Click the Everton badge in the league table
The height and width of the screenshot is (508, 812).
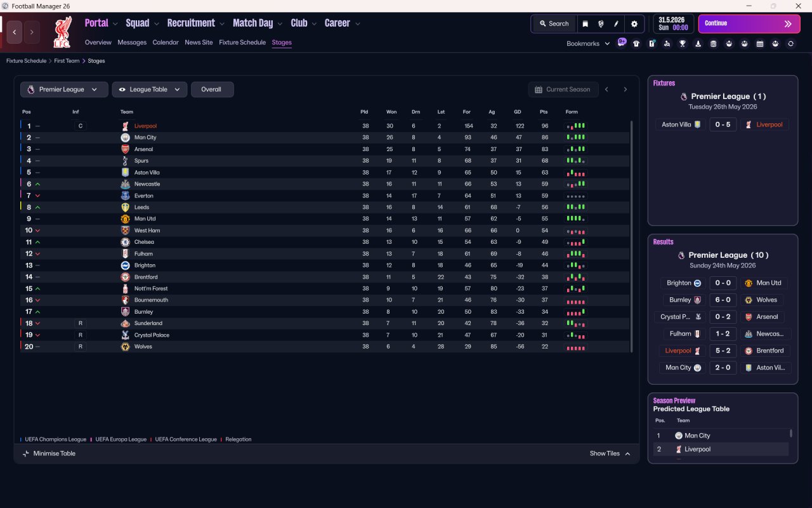pyautogui.click(x=126, y=196)
